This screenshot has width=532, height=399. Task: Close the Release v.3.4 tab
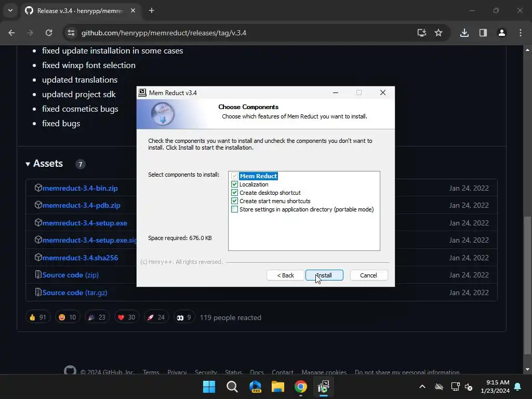coord(133,10)
